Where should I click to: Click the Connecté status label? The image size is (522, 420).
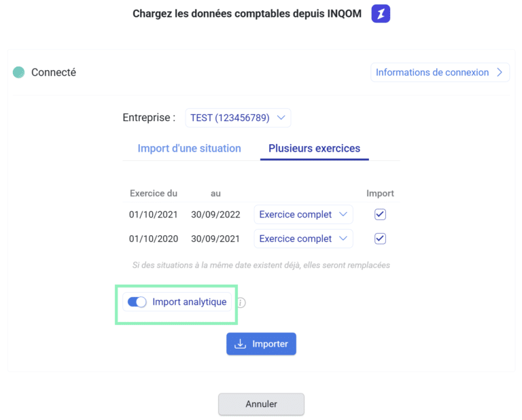point(54,72)
